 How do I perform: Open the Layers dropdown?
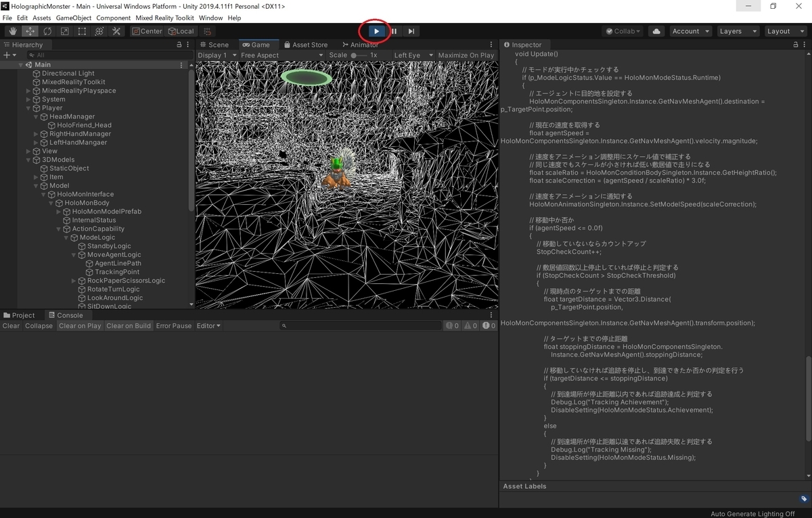737,31
